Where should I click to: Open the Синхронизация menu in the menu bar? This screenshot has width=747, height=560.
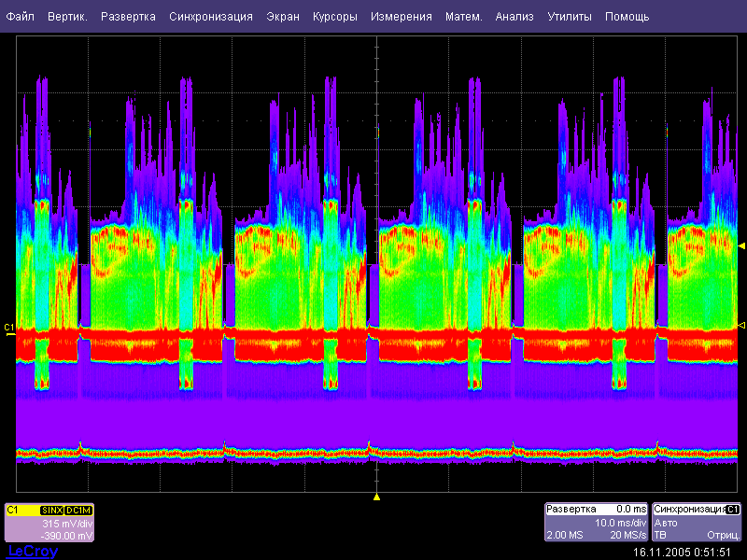(x=211, y=17)
